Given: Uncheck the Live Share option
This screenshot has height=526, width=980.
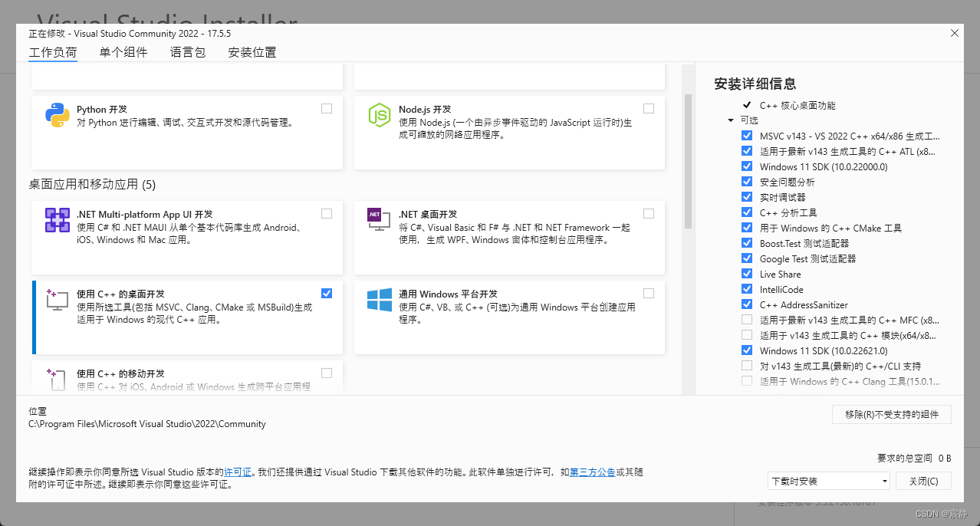Looking at the screenshot, I should pos(747,274).
